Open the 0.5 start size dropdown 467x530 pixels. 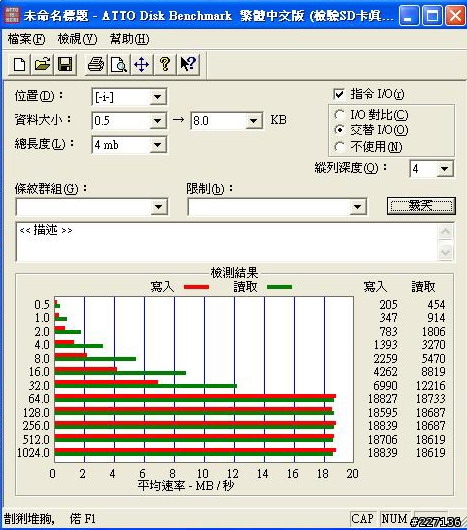(157, 121)
